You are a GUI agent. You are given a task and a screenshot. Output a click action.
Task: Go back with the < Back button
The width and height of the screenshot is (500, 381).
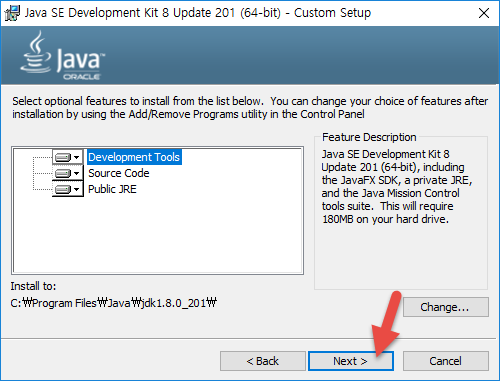click(x=263, y=361)
